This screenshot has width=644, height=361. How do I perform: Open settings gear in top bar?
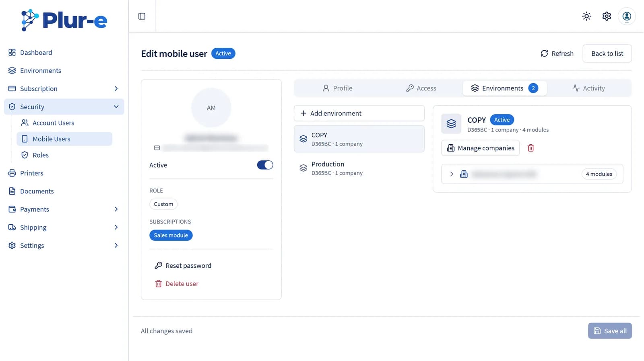[x=607, y=16]
